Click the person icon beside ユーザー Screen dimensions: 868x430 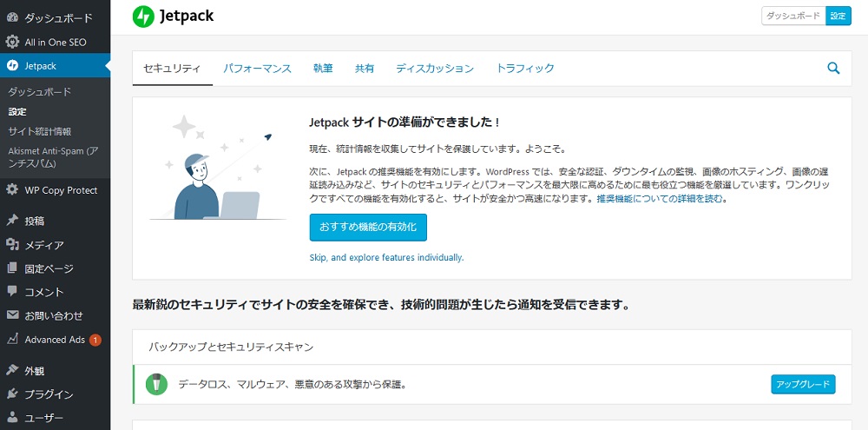tap(12, 418)
